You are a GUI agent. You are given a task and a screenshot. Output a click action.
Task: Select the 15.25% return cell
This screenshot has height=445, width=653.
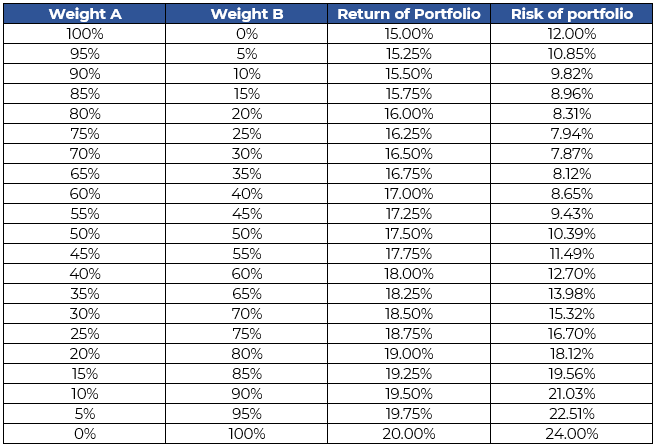coord(408,53)
